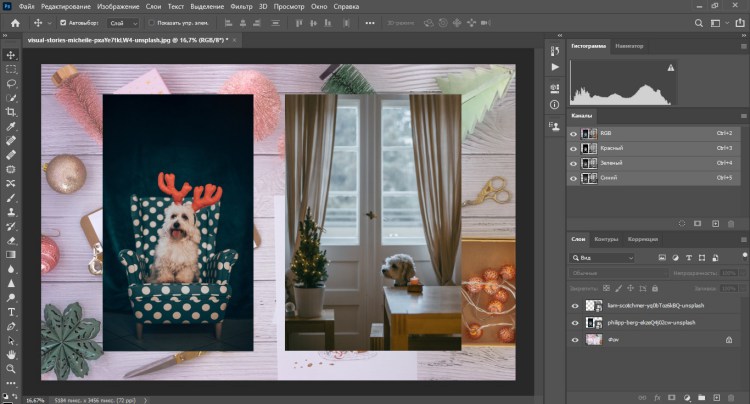Select the Quick Selection tool

click(x=11, y=98)
